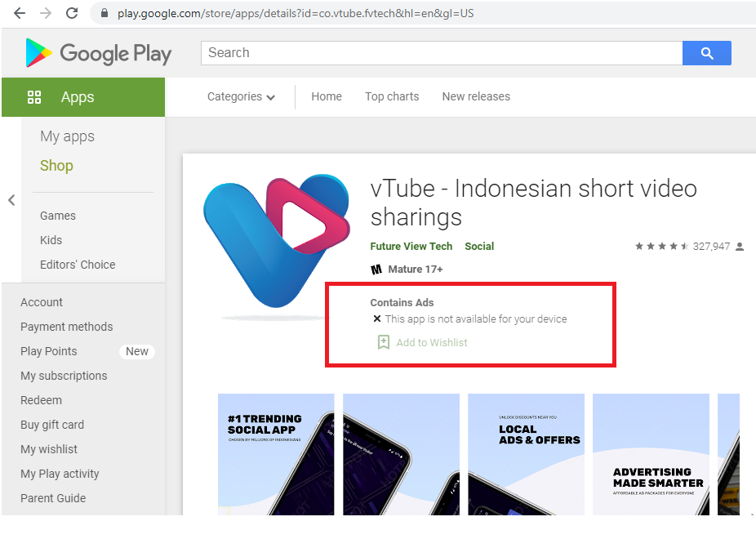
Task: Click the browser forward arrow
Action: tap(46, 13)
